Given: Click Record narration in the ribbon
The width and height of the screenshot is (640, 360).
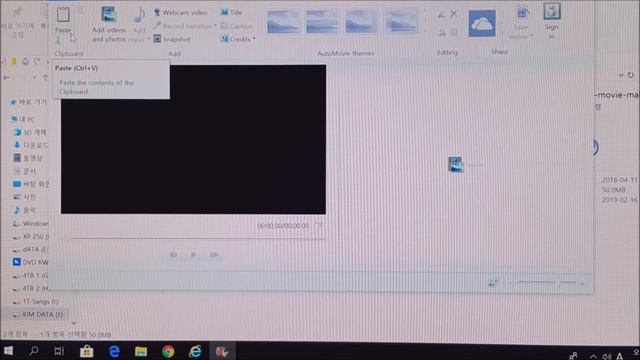Looking at the screenshot, I should point(183,26).
